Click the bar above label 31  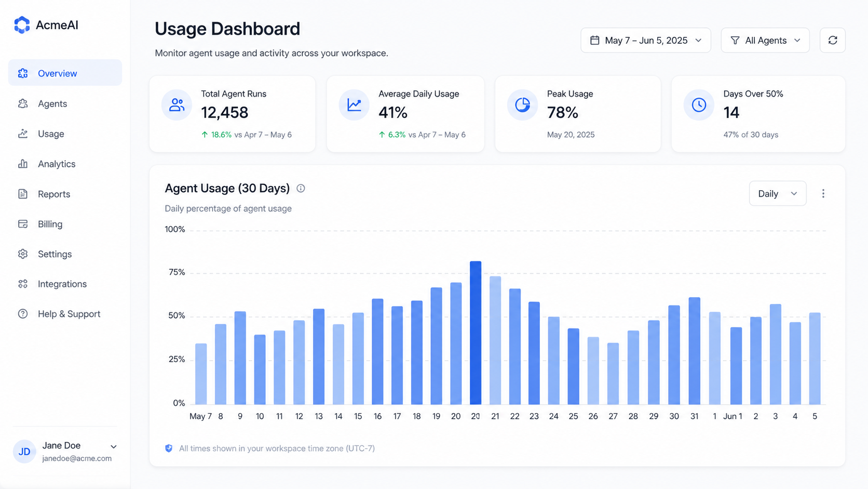click(695, 351)
